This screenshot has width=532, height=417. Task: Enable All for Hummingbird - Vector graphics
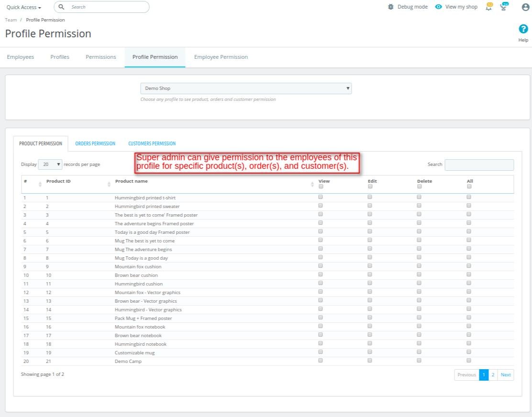(x=469, y=309)
